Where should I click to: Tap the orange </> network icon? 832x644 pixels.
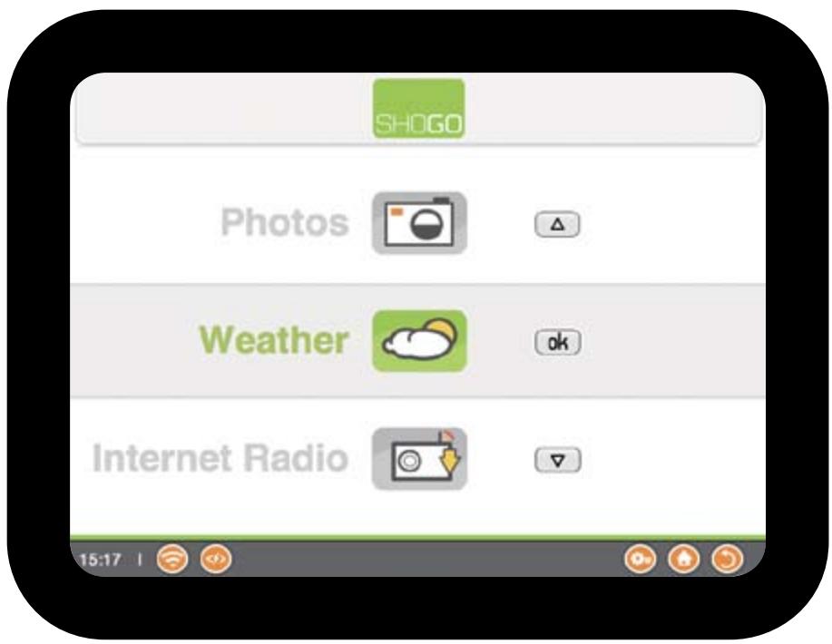point(215,559)
